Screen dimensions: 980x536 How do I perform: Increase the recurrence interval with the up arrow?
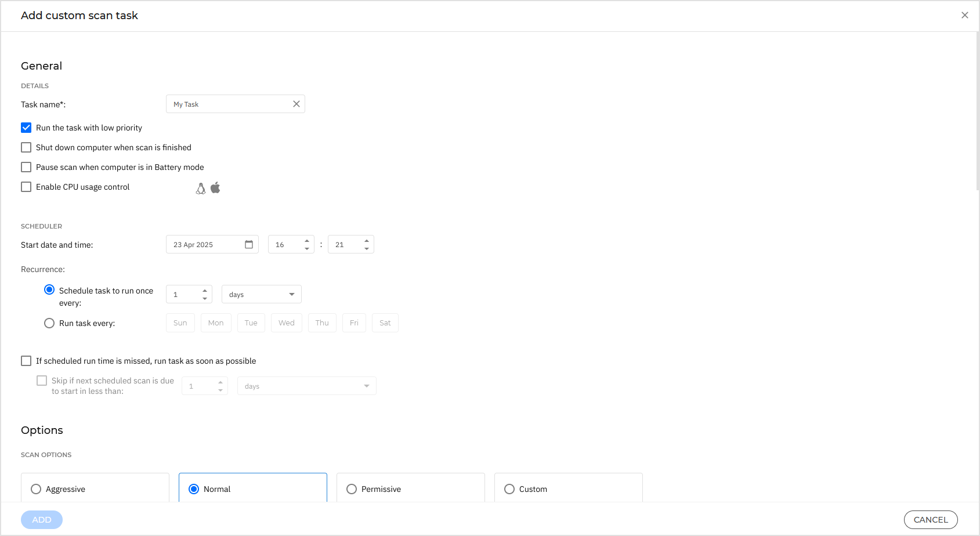pyautogui.click(x=204, y=290)
